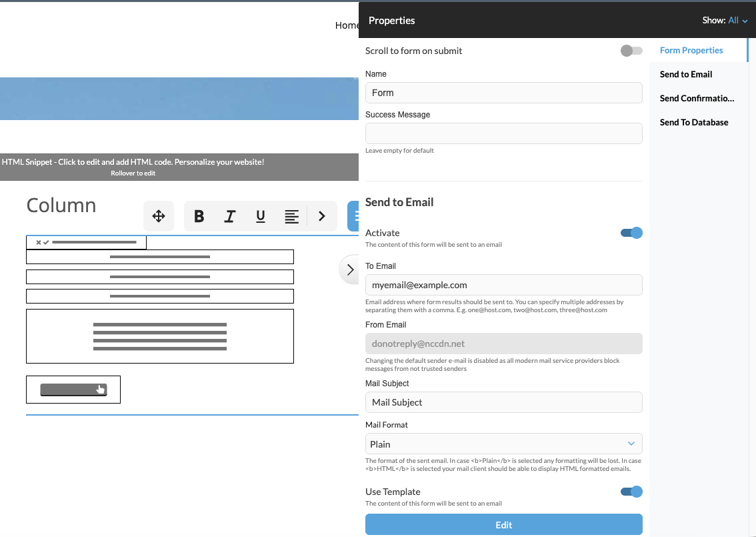
Task: Open the Mail Format dropdown
Action: coord(503,444)
